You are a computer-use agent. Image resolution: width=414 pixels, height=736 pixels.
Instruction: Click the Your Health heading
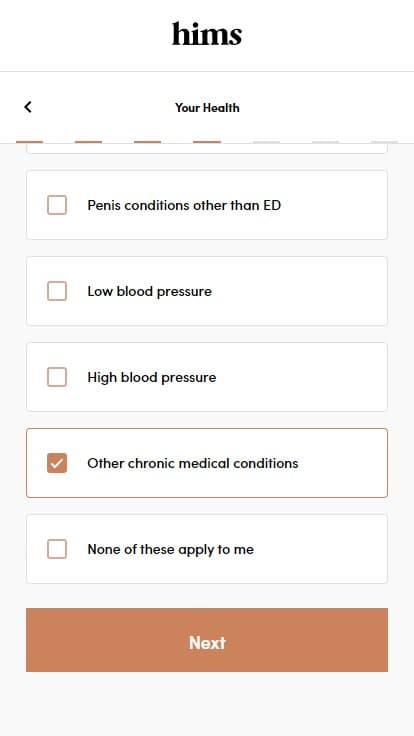[207, 107]
